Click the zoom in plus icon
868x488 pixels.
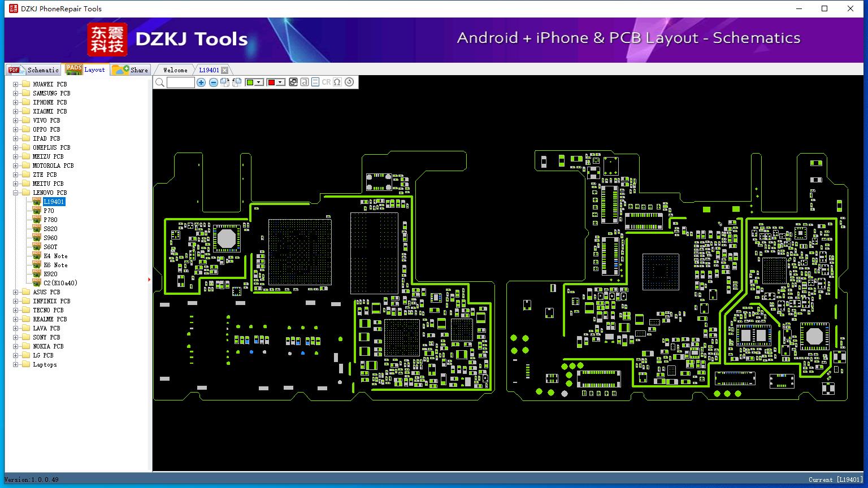coord(201,82)
